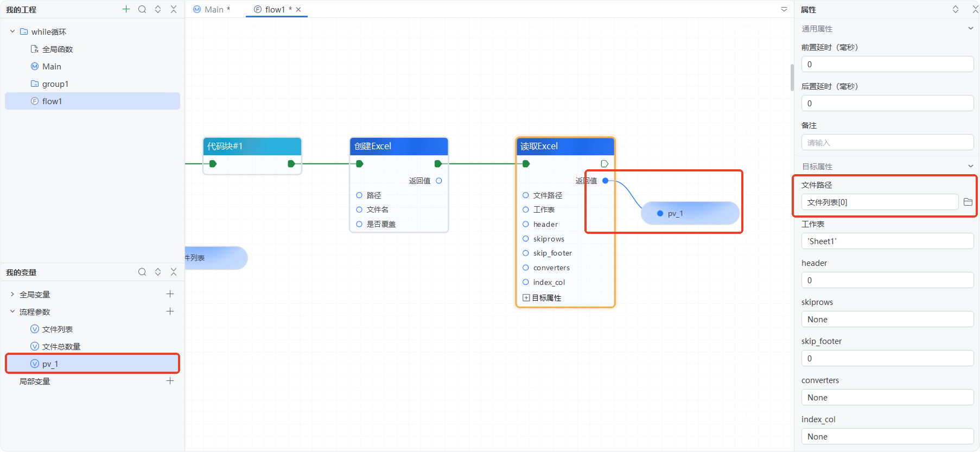The height and width of the screenshot is (452, 980).
Task: Click the header input field
Action: coord(887,280)
